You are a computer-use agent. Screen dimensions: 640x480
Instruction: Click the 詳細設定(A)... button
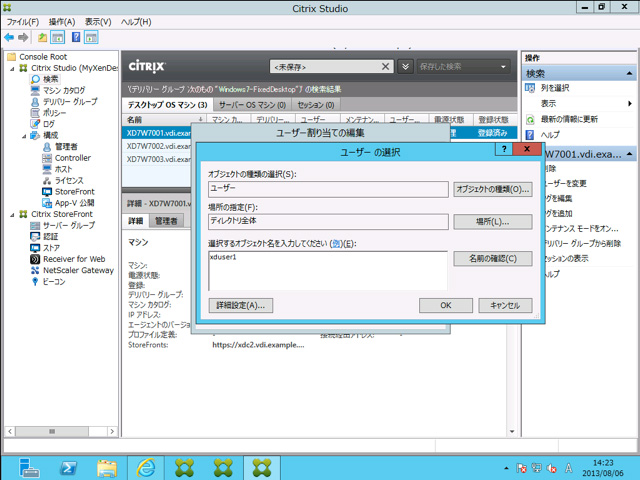click(241, 305)
